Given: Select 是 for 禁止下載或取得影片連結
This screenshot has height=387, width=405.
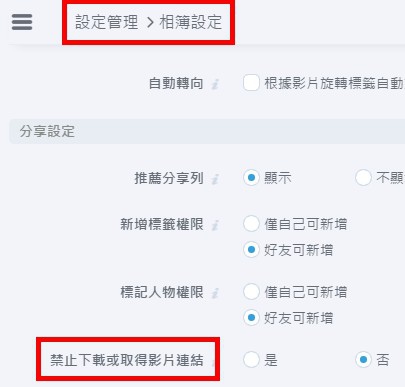Looking at the screenshot, I should click(x=251, y=360).
